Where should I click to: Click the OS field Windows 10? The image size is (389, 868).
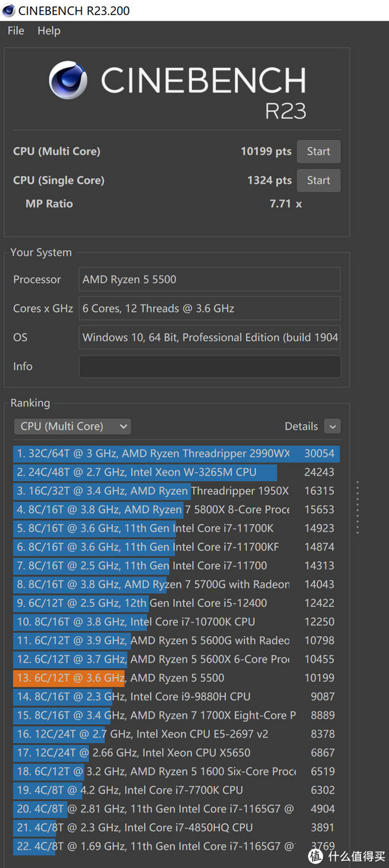click(209, 337)
